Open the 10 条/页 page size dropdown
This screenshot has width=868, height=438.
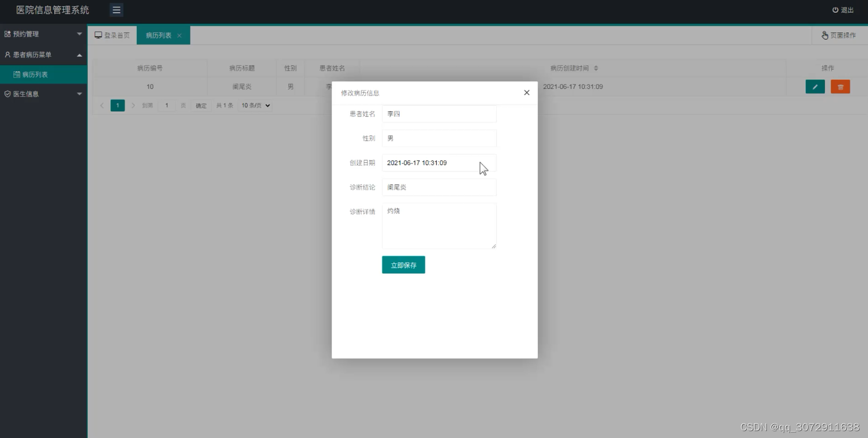point(255,105)
